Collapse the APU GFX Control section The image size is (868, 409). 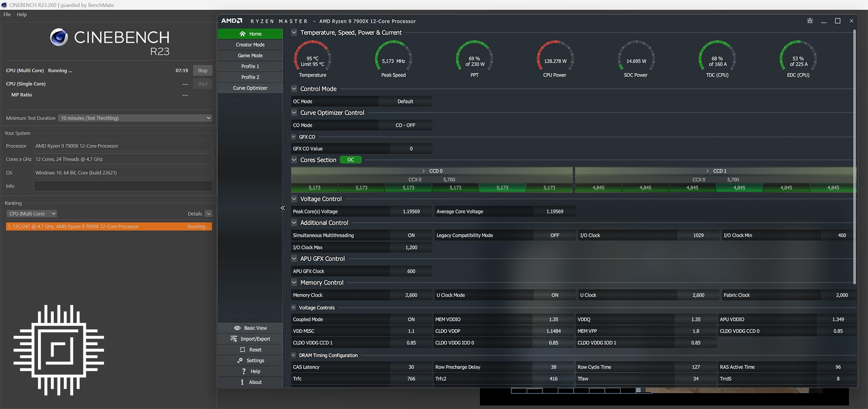click(294, 258)
